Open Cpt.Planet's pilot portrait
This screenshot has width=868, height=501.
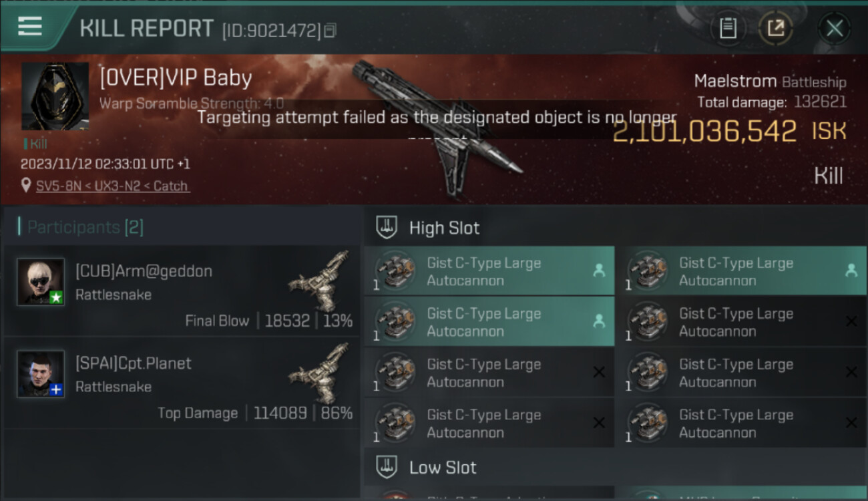41,374
